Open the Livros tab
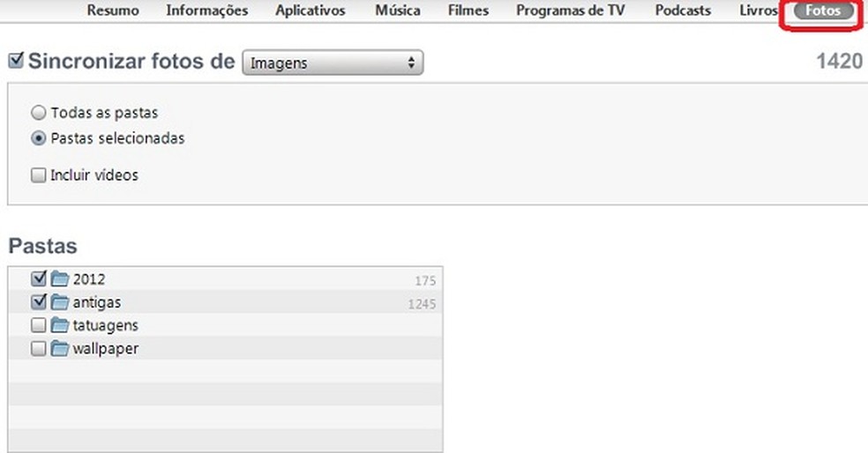The width and height of the screenshot is (868, 453). click(x=759, y=10)
